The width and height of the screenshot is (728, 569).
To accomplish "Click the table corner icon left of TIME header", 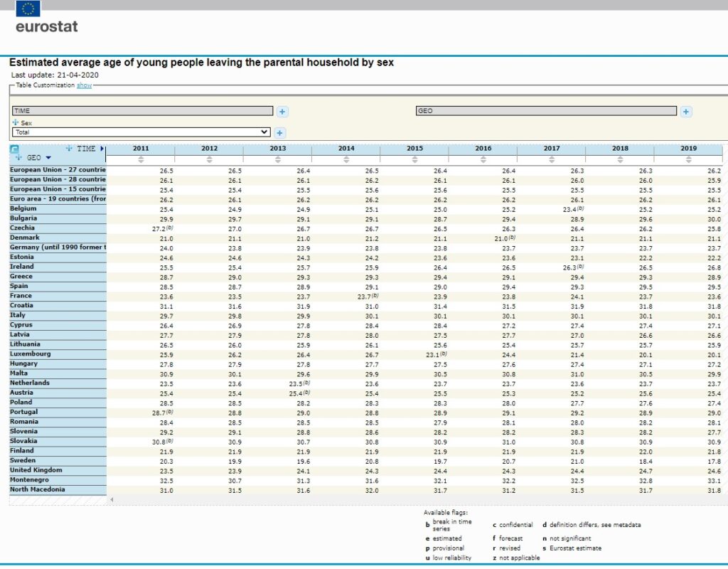I will point(15,149).
